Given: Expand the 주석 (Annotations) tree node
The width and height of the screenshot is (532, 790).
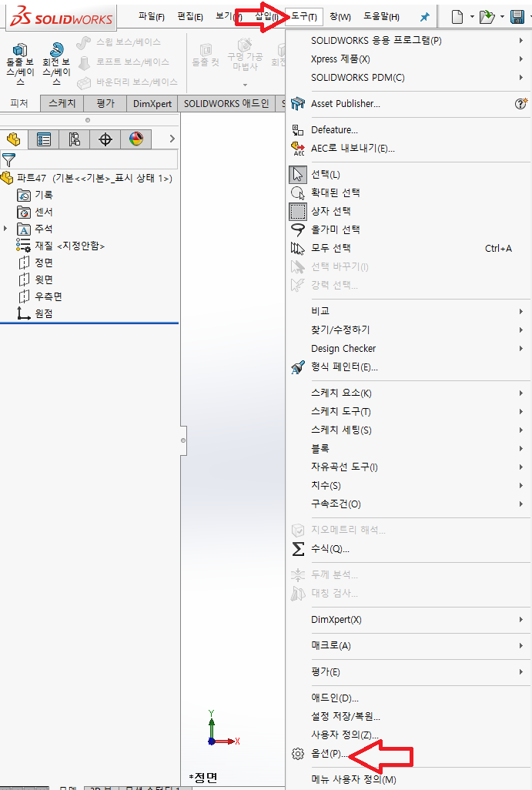Looking at the screenshot, I should 5,229.
